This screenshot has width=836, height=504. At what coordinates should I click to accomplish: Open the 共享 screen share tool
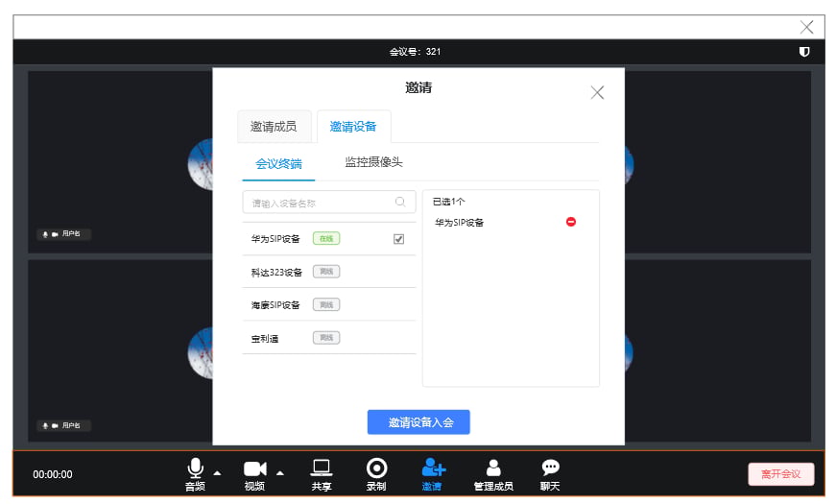click(322, 468)
